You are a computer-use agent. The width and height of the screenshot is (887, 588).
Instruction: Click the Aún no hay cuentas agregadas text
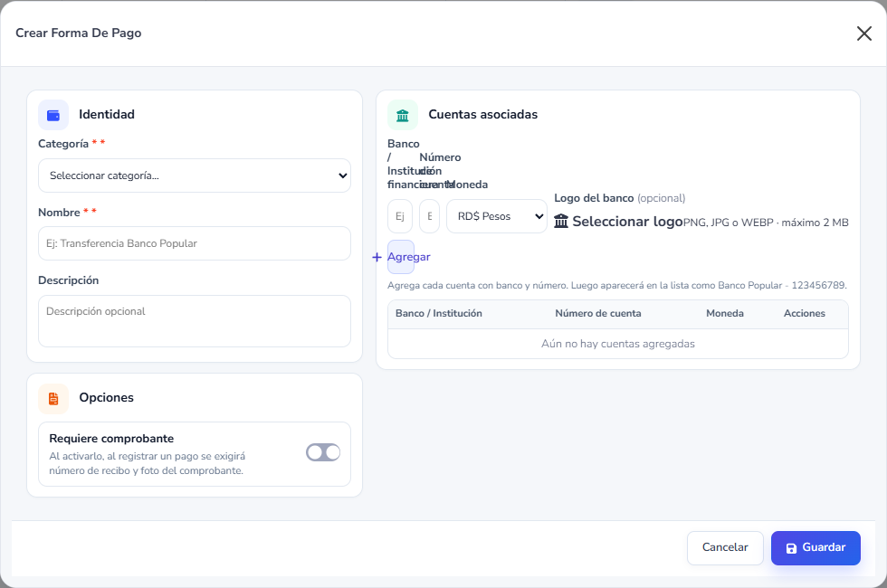tap(617, 344)
